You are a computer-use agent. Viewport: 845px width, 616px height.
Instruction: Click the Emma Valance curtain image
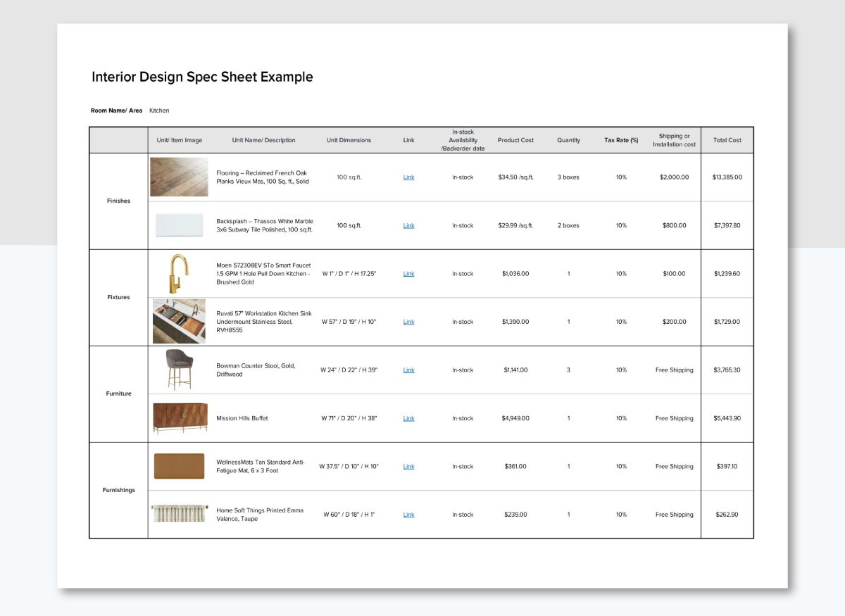tap(179, 514)
